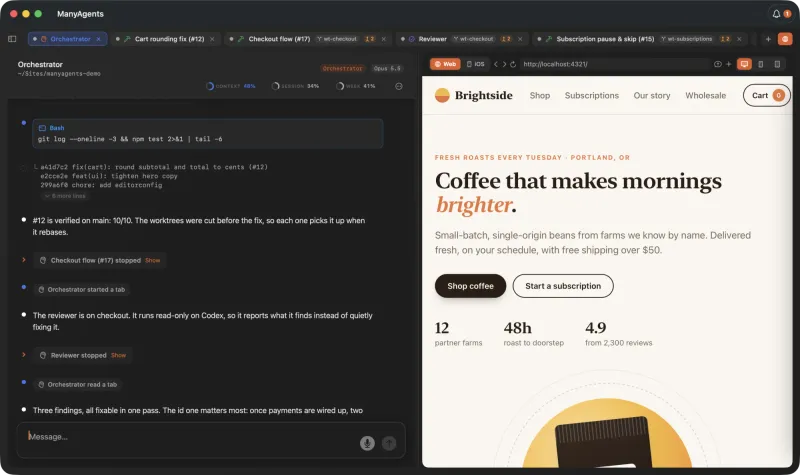
Task: Click wt-checkout branch badge on Checkout flow tab
Action: click(x=337, y=39)
